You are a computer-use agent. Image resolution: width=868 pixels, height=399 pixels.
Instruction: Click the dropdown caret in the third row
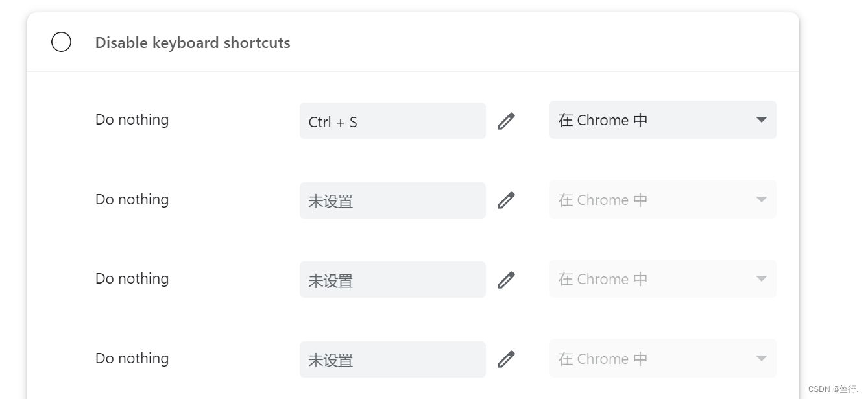tap(760, 278)
